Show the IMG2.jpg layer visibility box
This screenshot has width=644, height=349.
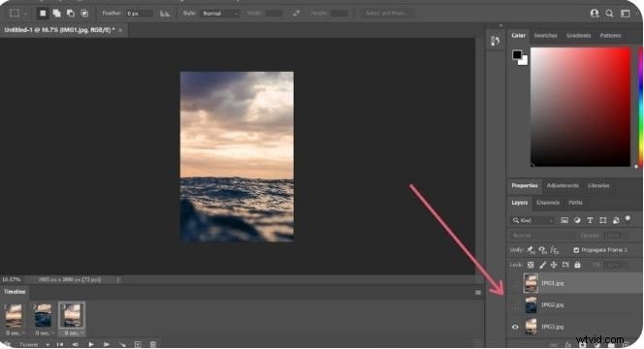[x=515, y=305]
